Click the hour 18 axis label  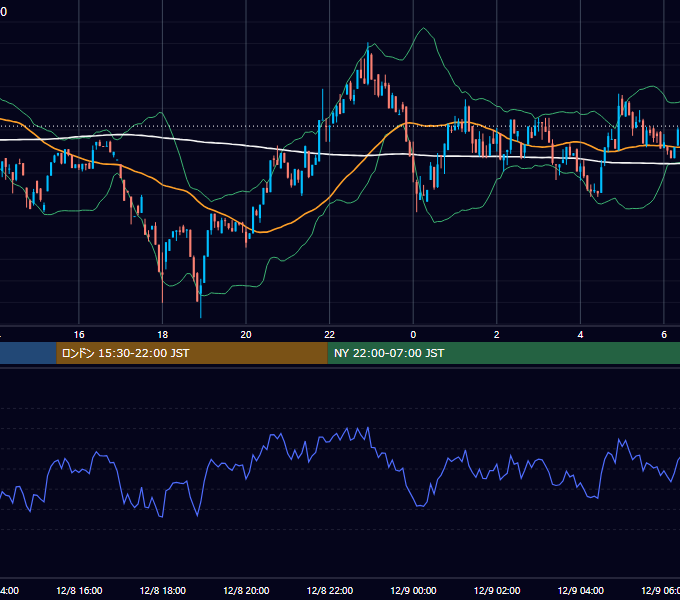coord(163,335)
